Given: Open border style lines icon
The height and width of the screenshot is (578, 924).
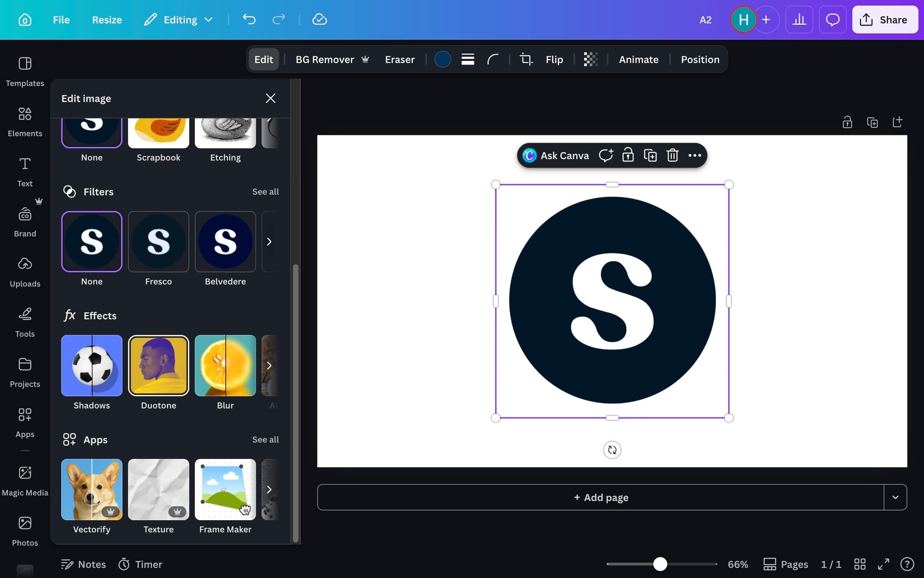Looking at the screenshot, I should [x=467, y=59].
